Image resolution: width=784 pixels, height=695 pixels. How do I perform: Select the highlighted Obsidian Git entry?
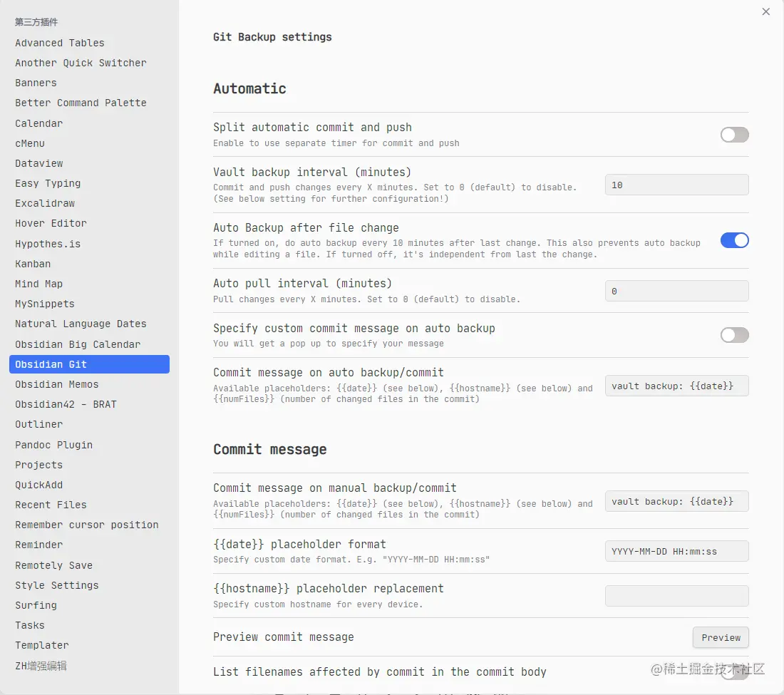pos(89,364)
